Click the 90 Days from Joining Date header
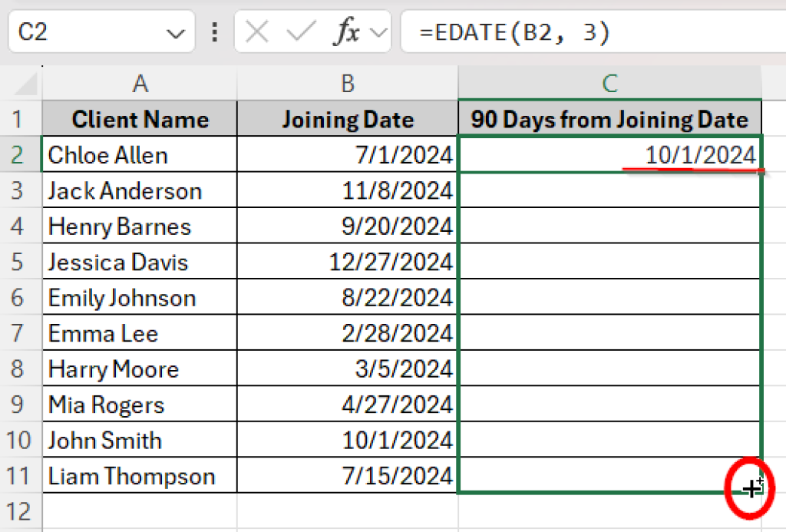The image size is (786, 532). 609,119
